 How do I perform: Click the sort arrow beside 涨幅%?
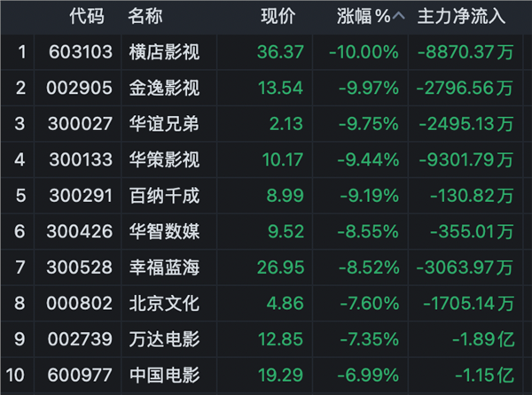point(400,17)
